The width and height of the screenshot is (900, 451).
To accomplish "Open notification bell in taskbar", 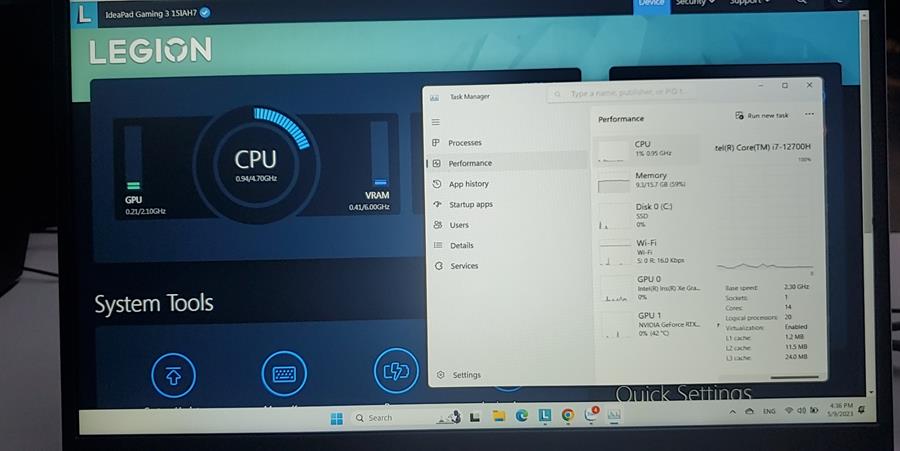I will coord(862,409).
